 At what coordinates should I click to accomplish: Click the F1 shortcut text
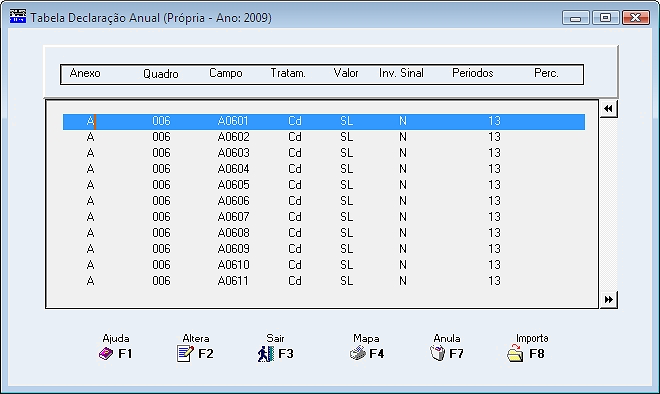(x=125, y=354)
